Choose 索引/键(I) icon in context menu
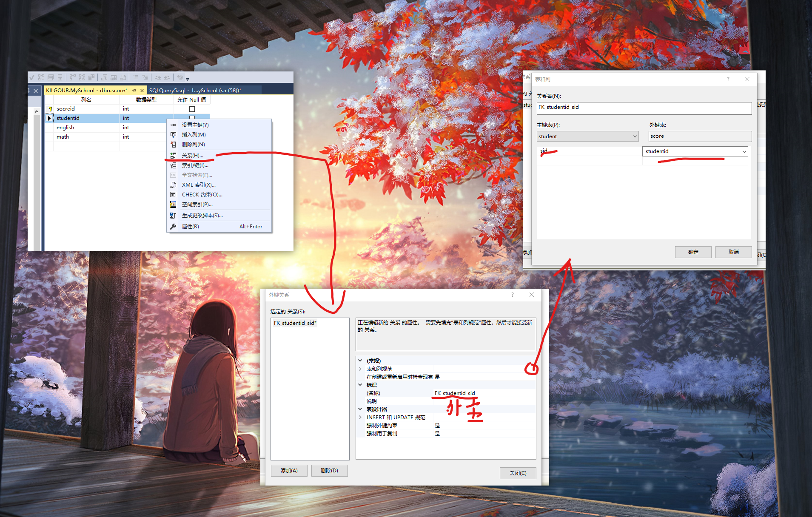 (x=173, y=165)
